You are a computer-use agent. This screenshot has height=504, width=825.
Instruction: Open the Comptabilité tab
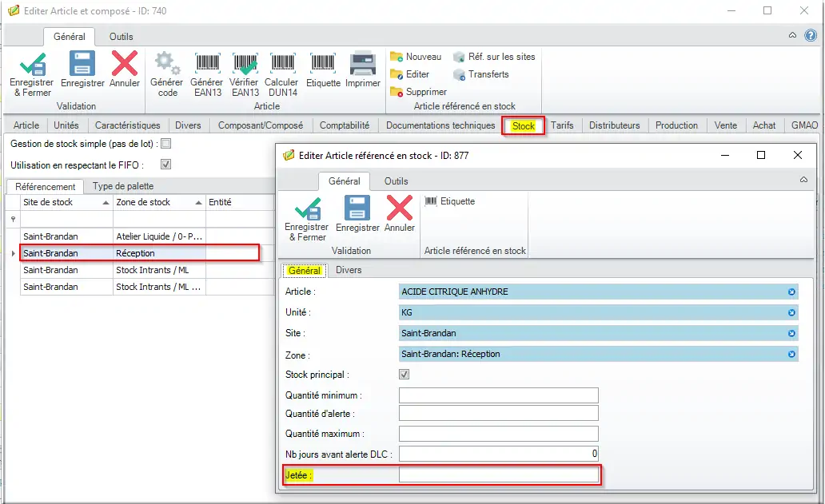click(345, 125)
